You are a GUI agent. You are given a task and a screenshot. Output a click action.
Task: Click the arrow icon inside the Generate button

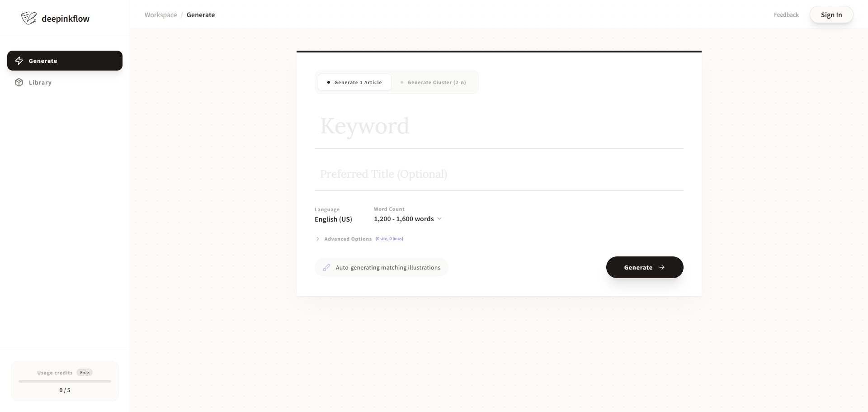(662, 267)
